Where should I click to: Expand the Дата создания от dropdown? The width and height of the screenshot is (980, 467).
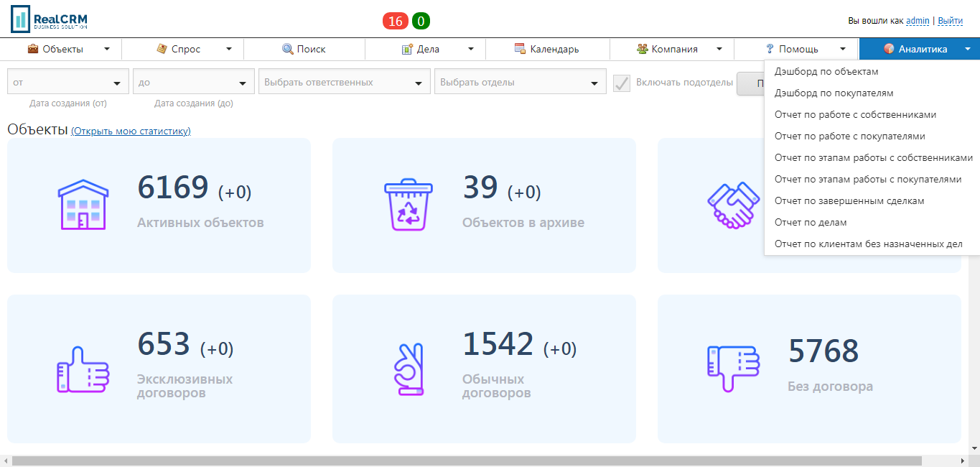coord(67,81)
